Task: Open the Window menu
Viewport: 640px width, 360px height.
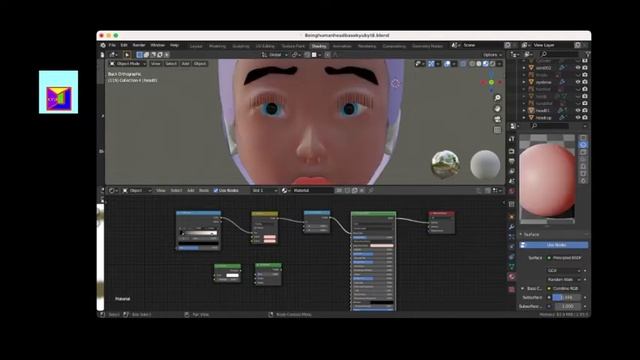Action: tap(158, 45)
